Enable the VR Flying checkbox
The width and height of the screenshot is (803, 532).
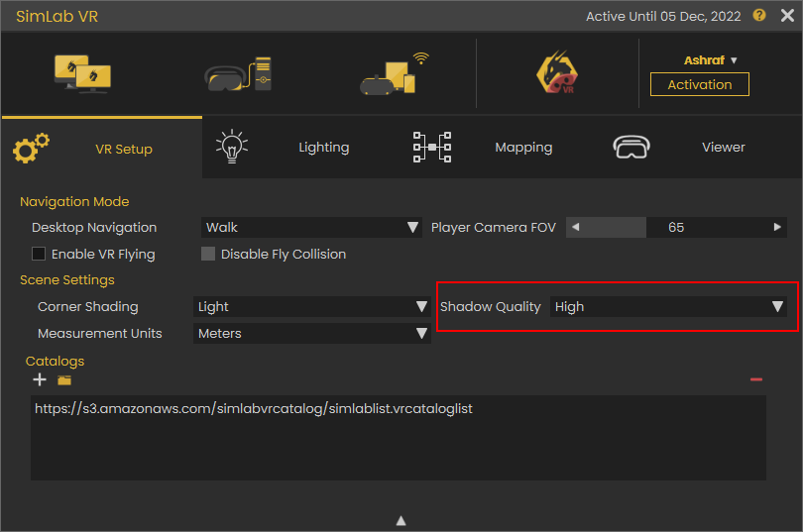tap(39, 254)
